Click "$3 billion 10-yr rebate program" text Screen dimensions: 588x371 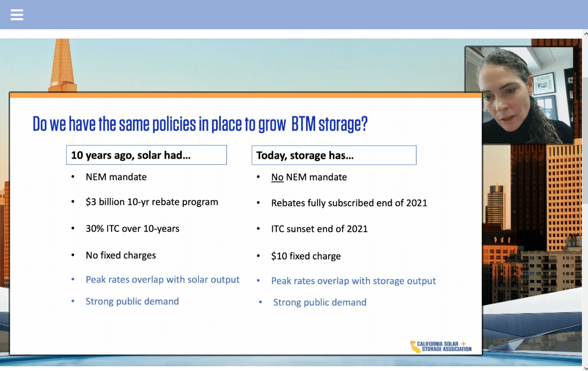click(x=152, y=202)
